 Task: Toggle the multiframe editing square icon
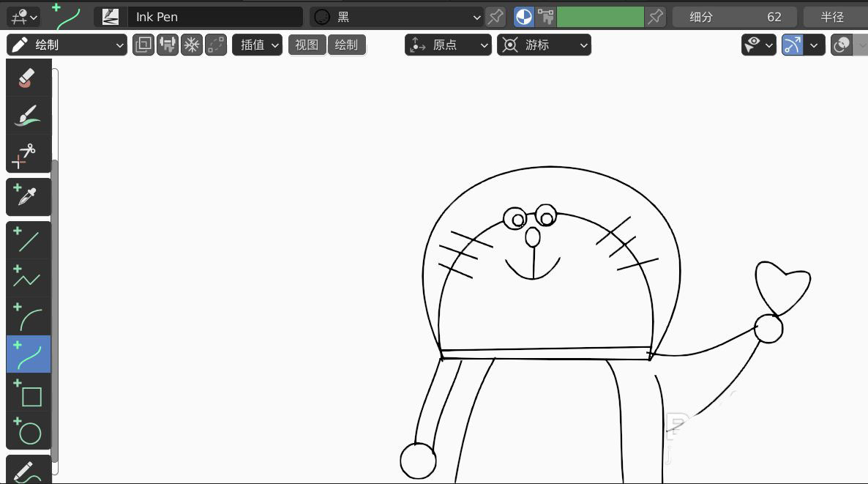(x=143, y=45)
